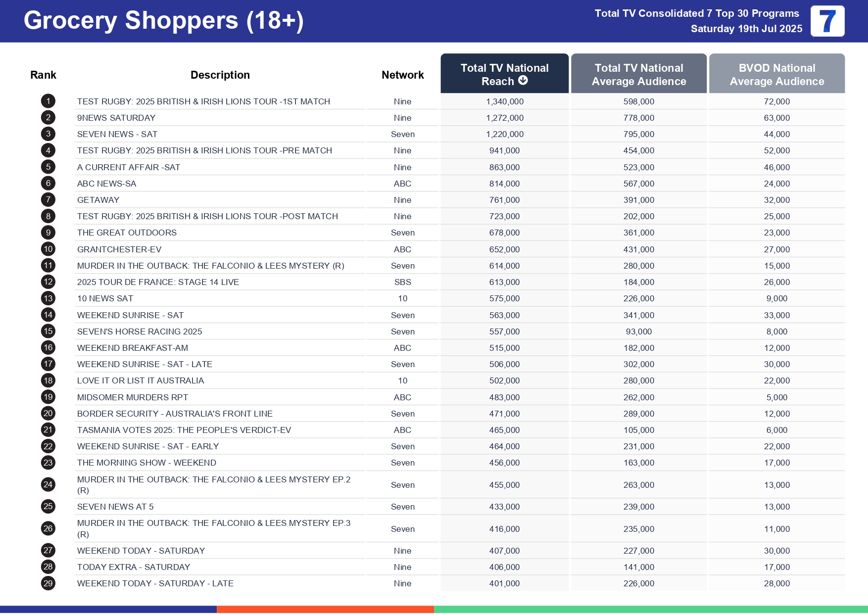The width and height of the screenshot is (868, 614).
Task: Click the rank 24 circle badge
Action: [x=48, y=485]
